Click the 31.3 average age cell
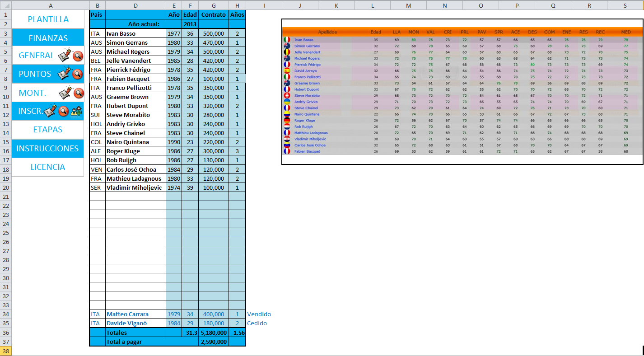Screen dimensions: 644x356 point(190,333)
